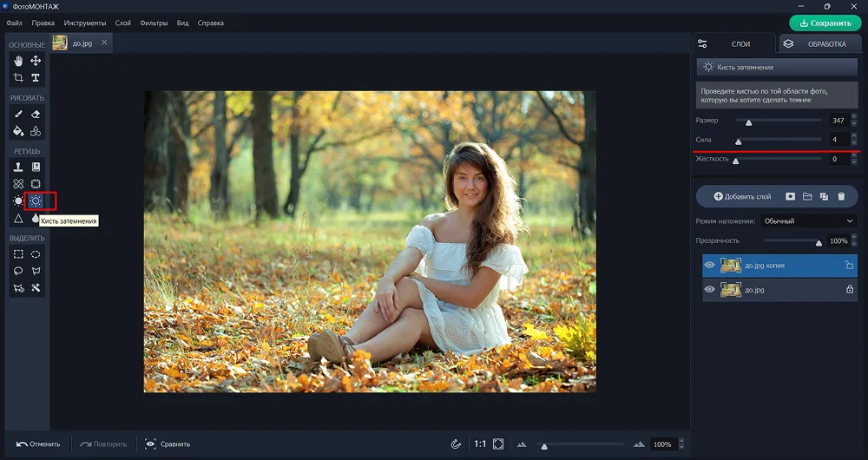The image size is (868, 460).
Task: Increase Прозрачность value with up arrow
Action: click(853, 238)
